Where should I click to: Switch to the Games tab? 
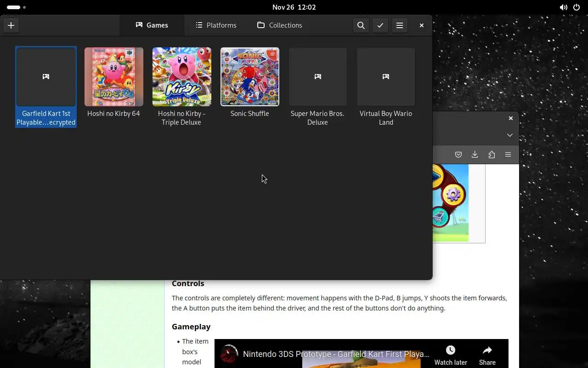(152, 25)
